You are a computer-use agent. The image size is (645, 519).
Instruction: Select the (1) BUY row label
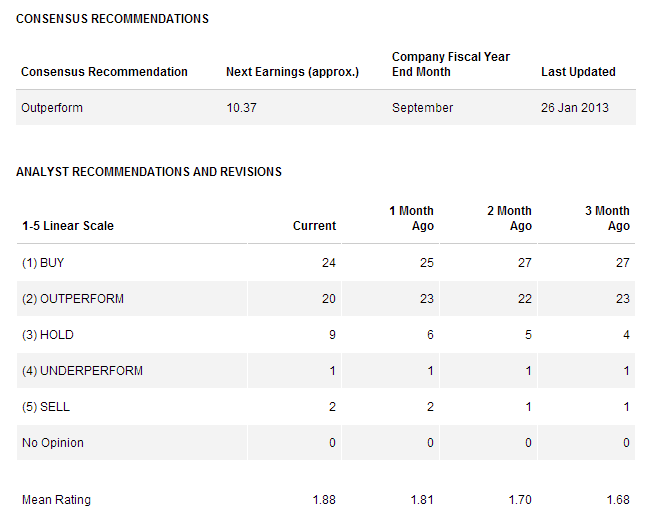coord(43,263)
